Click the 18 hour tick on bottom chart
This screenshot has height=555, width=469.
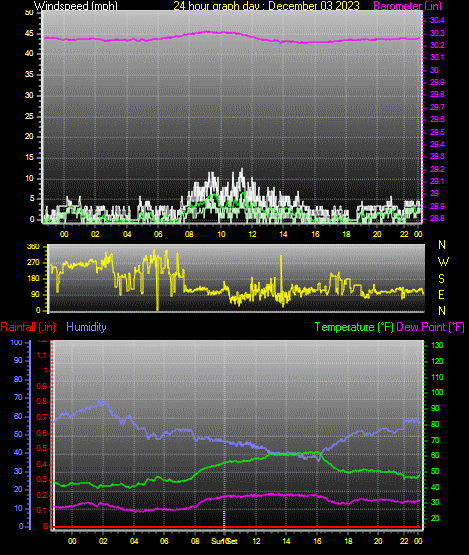click(x=348, y=541)
